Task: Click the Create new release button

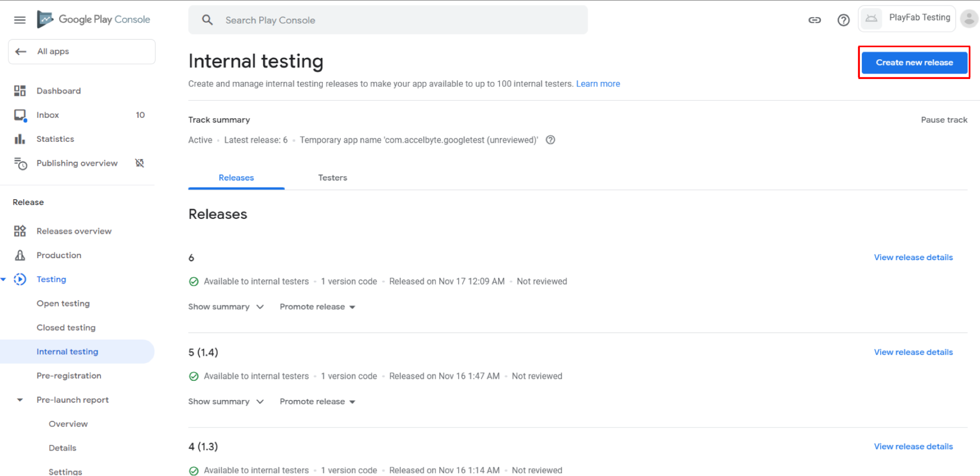Action: pos(913,62)
